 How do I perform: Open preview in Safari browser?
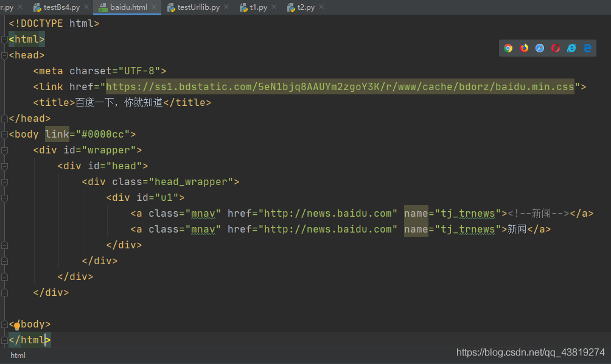(540, 48)
